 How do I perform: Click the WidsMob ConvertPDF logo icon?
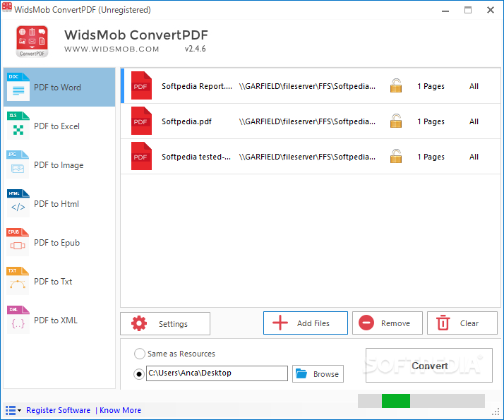click(x=32, y=42)
